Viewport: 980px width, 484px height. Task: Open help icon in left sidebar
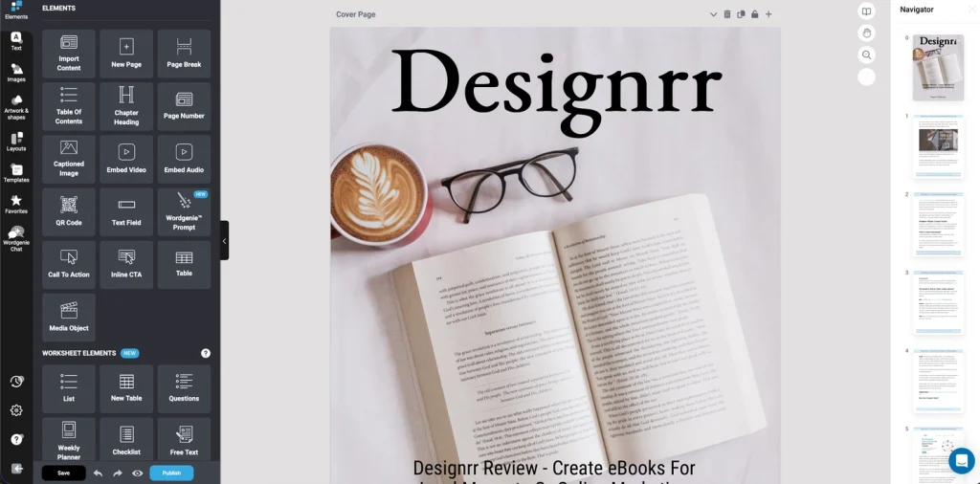pos(16,440)
